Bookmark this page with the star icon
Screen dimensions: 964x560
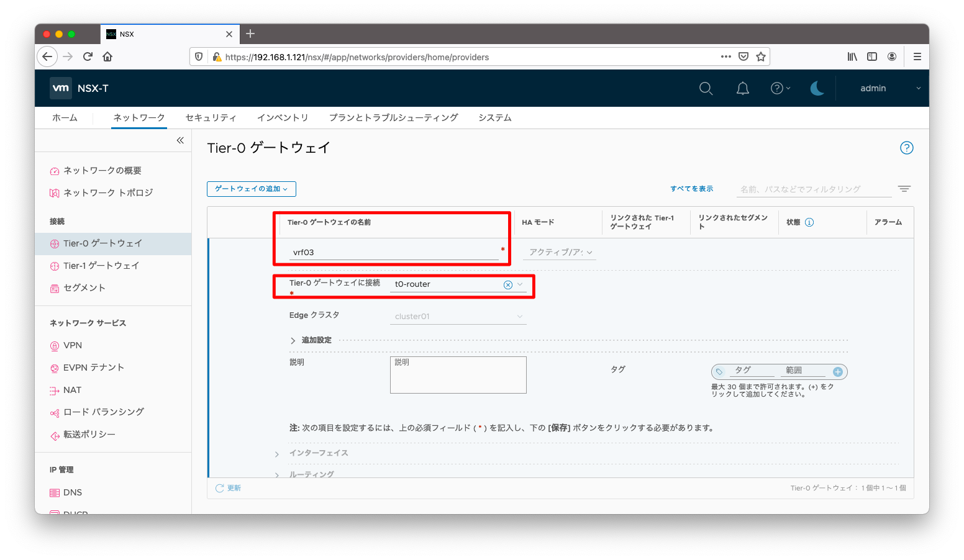pyautogui.click(x=761, y=56)
